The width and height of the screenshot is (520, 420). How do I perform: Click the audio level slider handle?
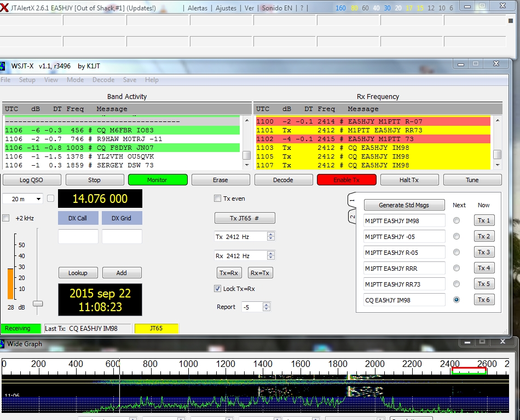[38, 304]
